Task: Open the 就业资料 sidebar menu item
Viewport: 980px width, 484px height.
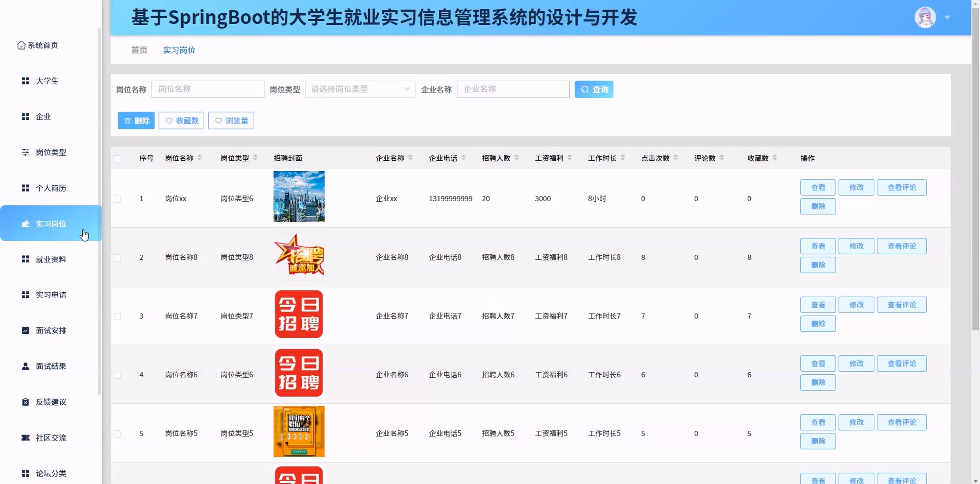Action: point(51,259)
